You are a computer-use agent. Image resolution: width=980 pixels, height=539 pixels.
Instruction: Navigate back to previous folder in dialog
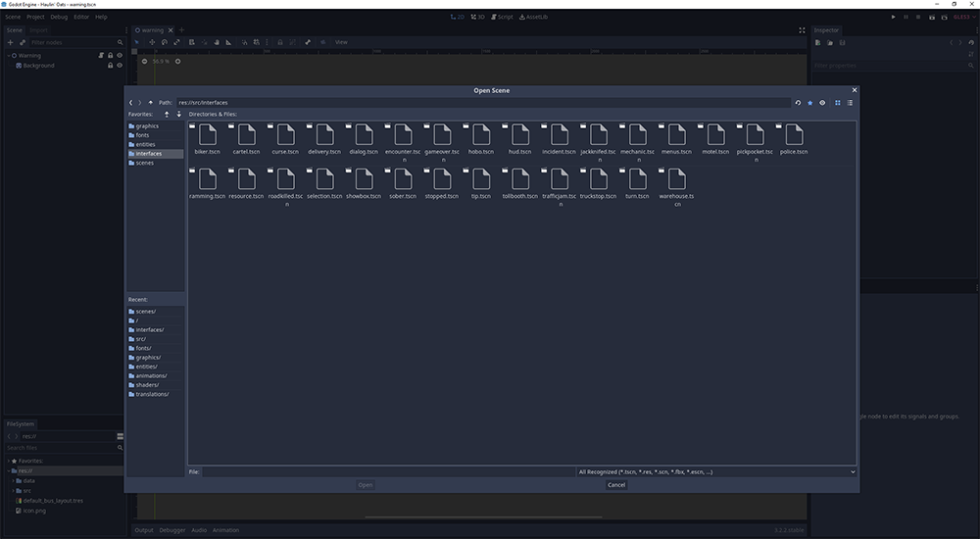pyautogui.click(x=131, y=102)
